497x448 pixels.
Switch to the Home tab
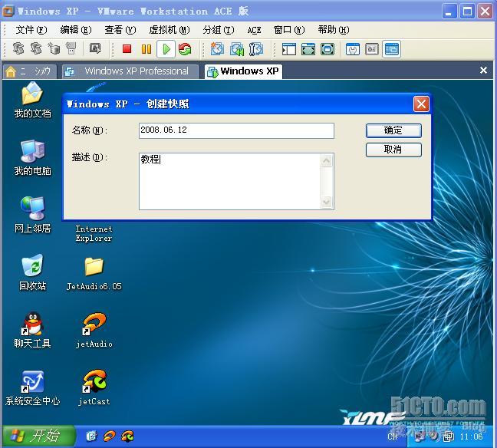[29, 71]
